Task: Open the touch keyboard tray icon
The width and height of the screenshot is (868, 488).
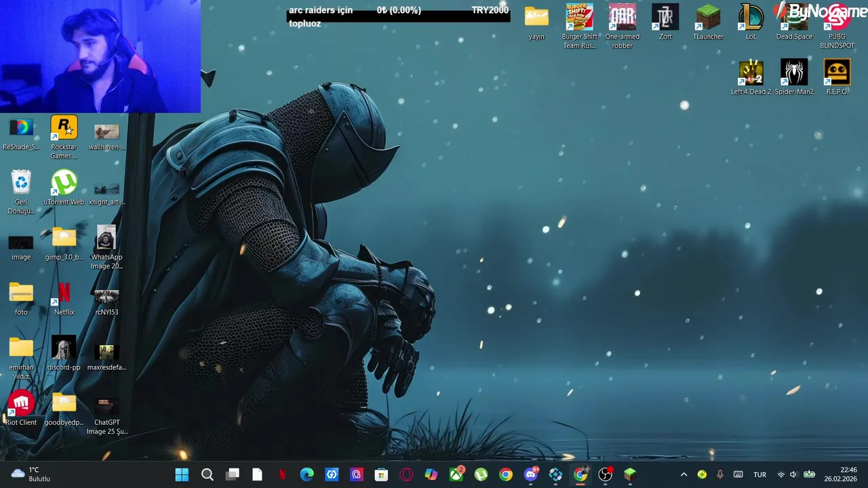Action: pos(738,474)
